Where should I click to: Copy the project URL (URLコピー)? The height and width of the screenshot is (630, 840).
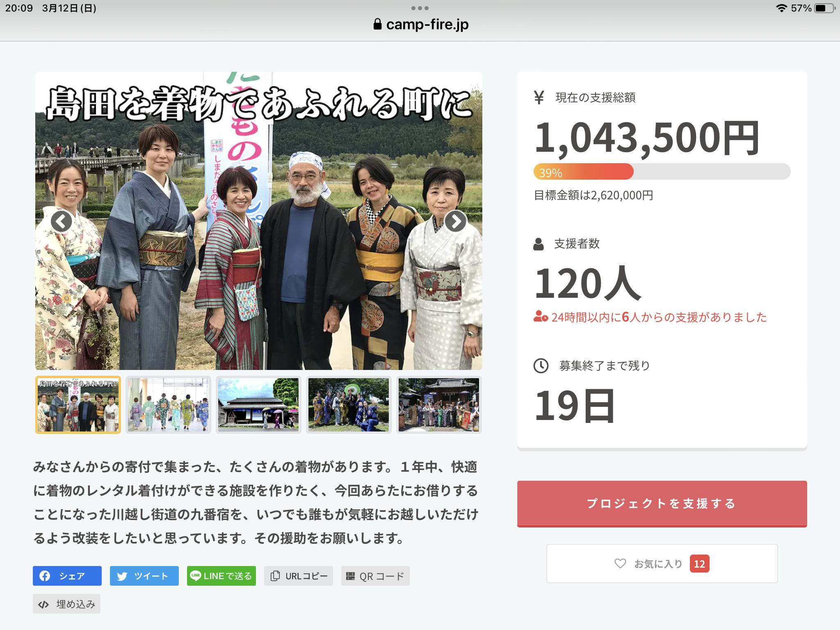[299, 576]
